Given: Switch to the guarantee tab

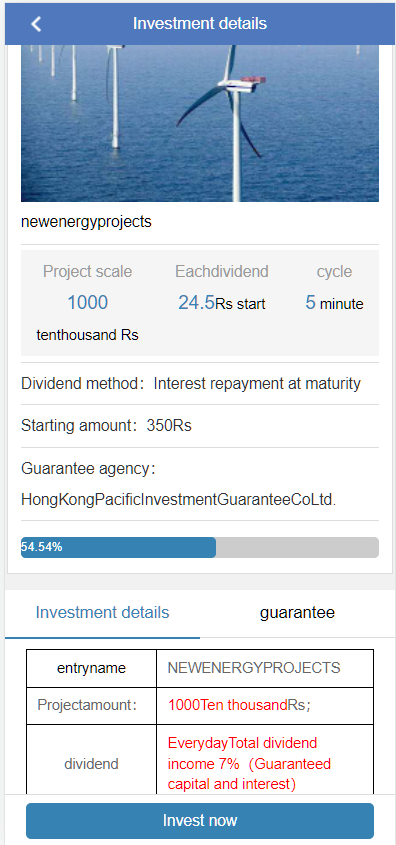Looking at the screenshot, I should tap(297, 613).
